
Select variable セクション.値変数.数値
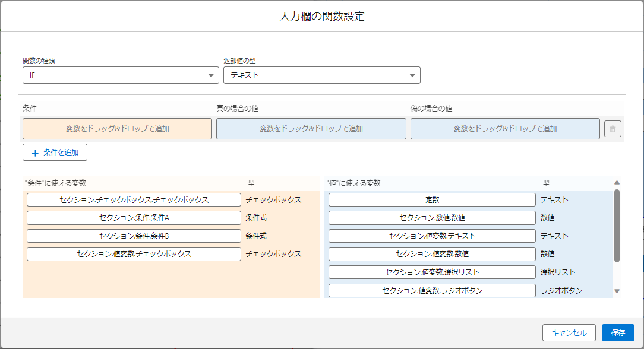(x=432, y=254)
